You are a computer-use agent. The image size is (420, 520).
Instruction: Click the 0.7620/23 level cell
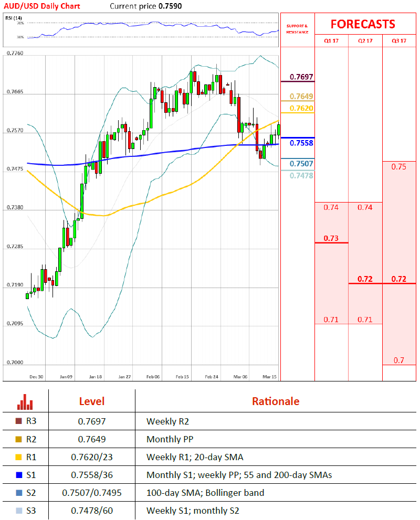(92, 458)
